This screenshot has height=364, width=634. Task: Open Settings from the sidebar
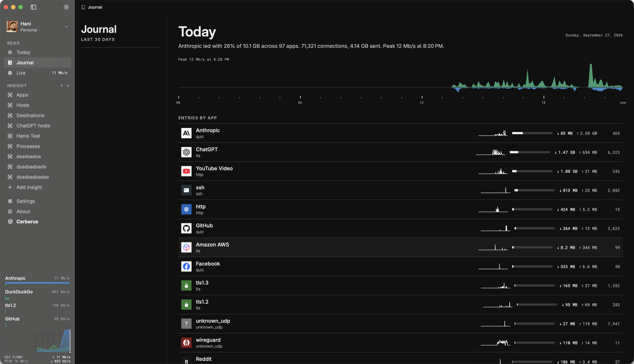point(37,201)
